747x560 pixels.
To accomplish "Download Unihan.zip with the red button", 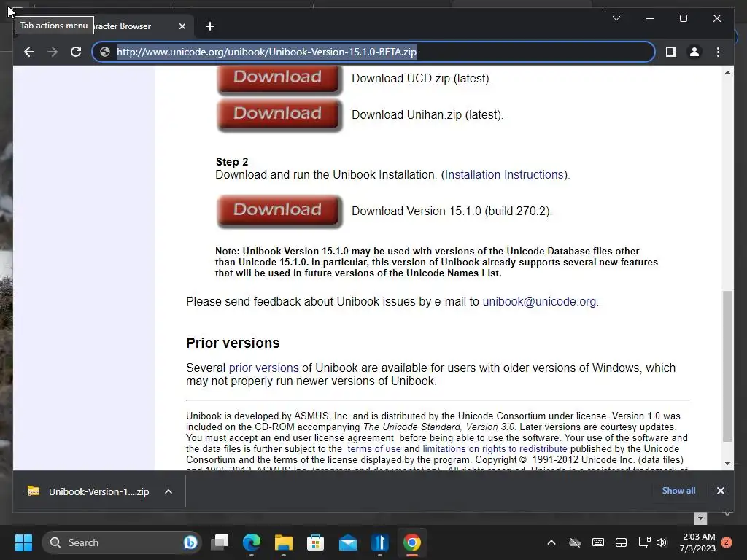I will click(x=278, y=114).
